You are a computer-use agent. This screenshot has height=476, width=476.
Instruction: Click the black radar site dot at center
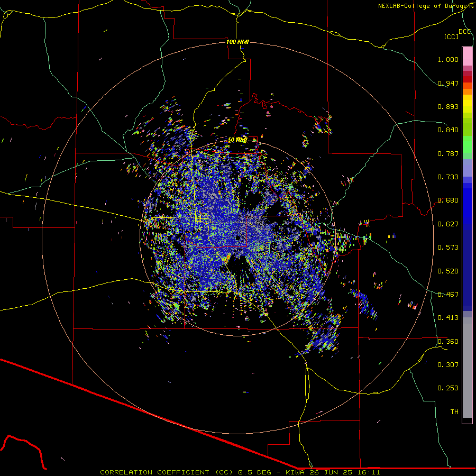click(238, 238)
